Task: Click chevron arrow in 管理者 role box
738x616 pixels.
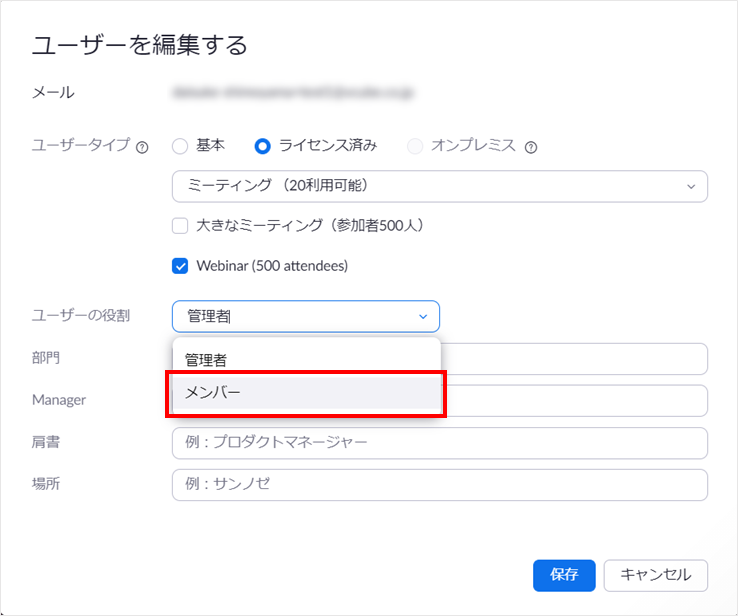Action: coord(423,317)
